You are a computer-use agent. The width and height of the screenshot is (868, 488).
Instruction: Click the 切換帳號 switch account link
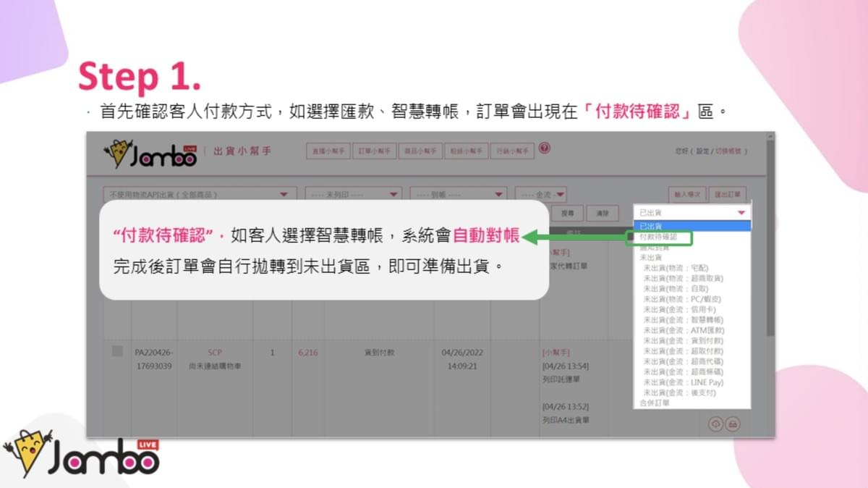point(728,151)
